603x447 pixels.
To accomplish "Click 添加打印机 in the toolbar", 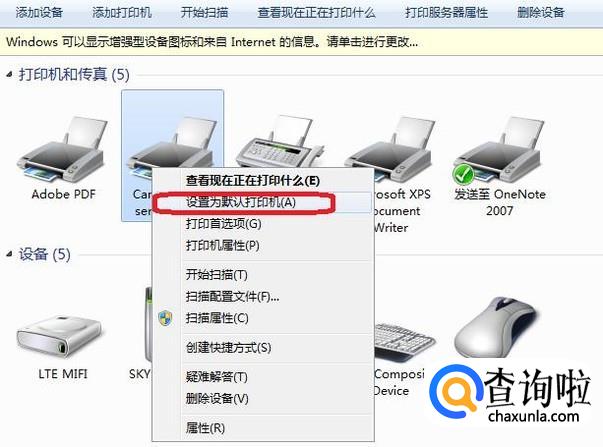I will click(122, 12).
